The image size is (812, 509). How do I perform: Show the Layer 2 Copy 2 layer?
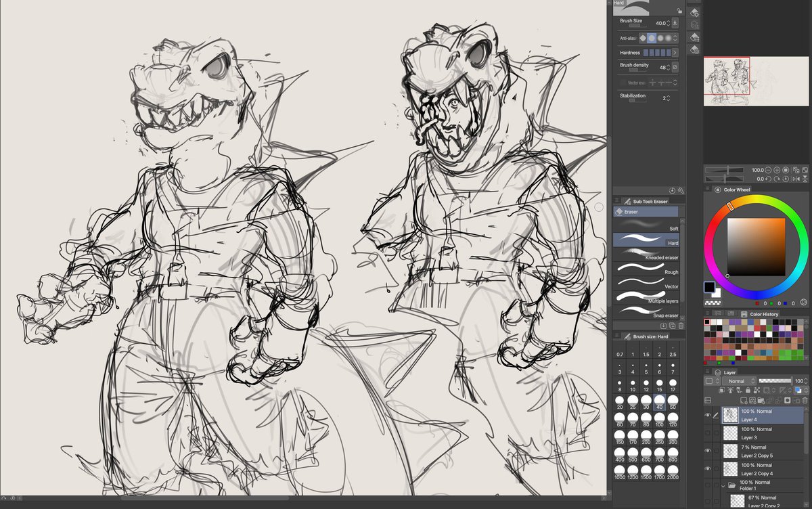pos(708,502)
